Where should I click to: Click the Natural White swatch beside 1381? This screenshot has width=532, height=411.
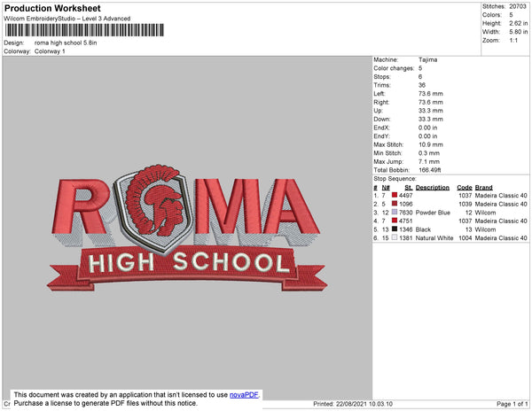pos(395,237)
